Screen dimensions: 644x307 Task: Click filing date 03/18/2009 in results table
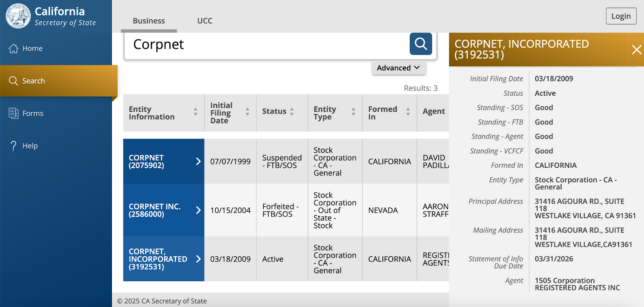[x=230, y=259]
